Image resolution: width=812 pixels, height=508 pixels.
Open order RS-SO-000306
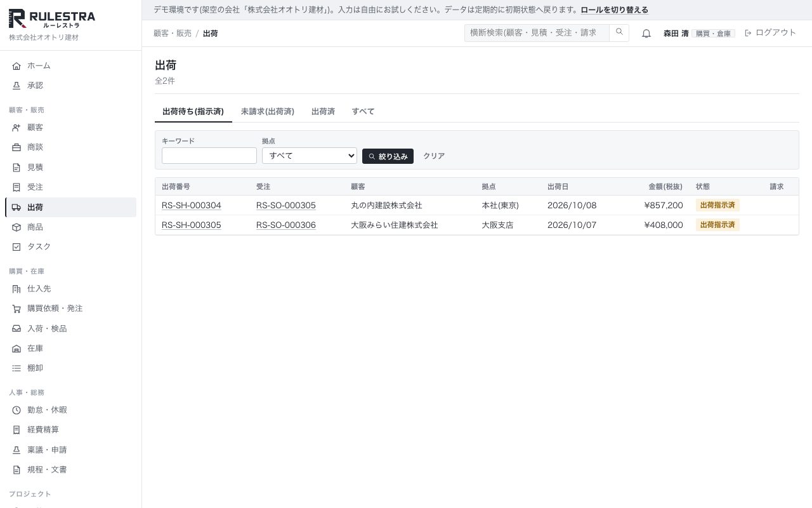point(286,225)
